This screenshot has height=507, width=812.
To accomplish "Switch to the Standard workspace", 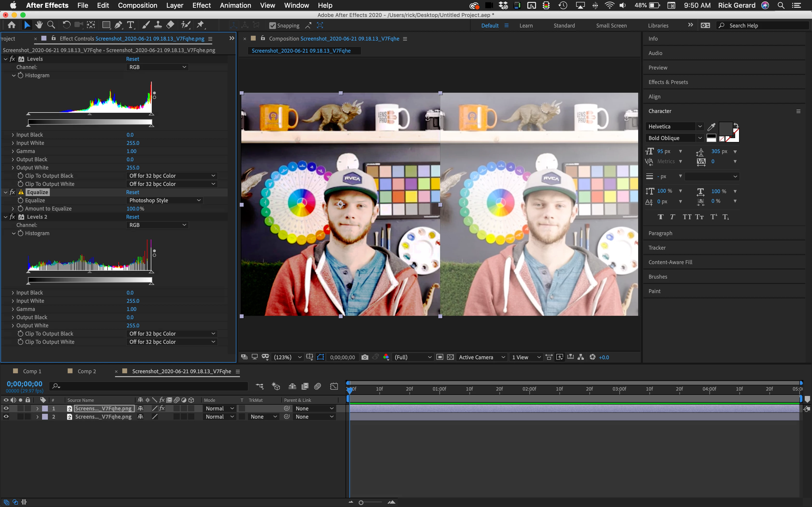I will click(564, 26).
